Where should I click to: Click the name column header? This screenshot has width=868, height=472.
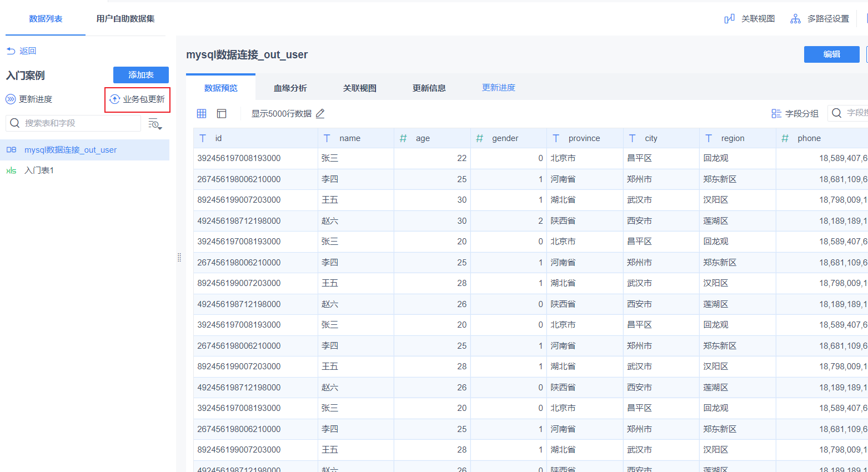[356, 138]
